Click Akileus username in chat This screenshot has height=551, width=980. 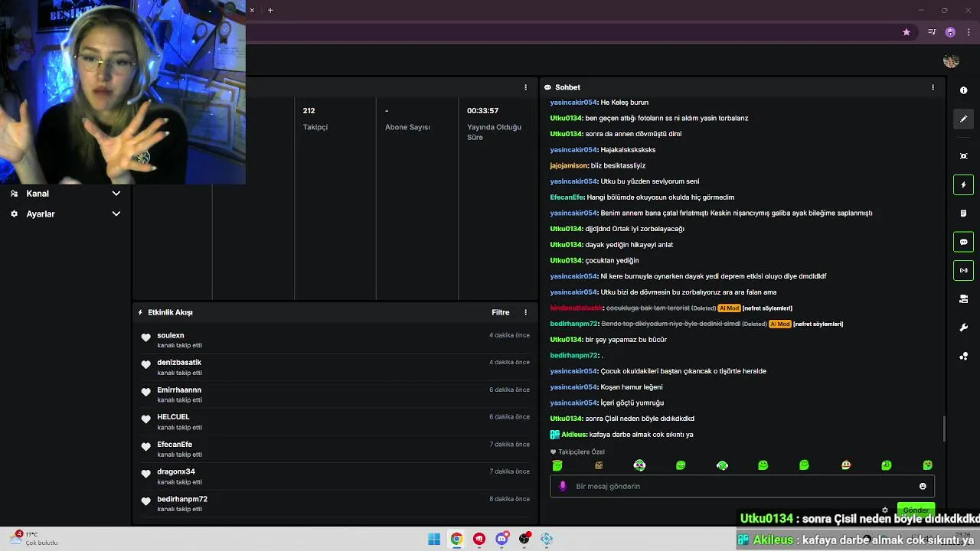(574, 435)
